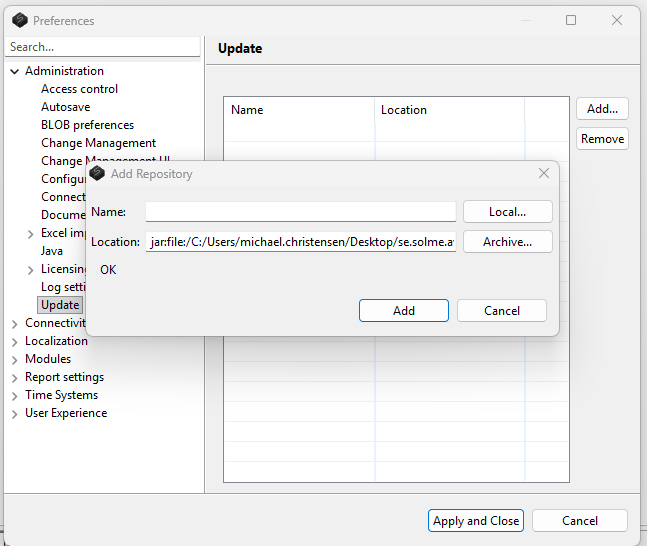Close the Add Repository dialog with X

pyautogui.click(x=544, y=173)
